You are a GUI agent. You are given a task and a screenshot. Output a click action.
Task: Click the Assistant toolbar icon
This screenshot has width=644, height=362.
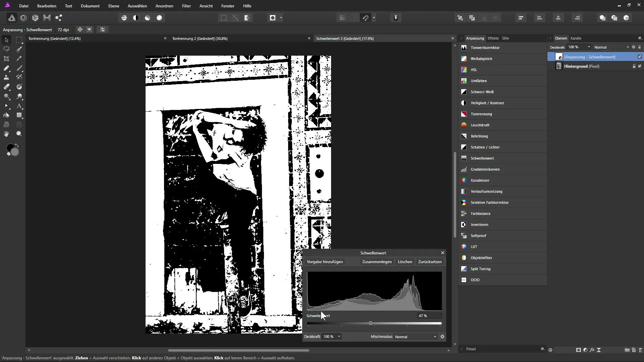point(396,18)
